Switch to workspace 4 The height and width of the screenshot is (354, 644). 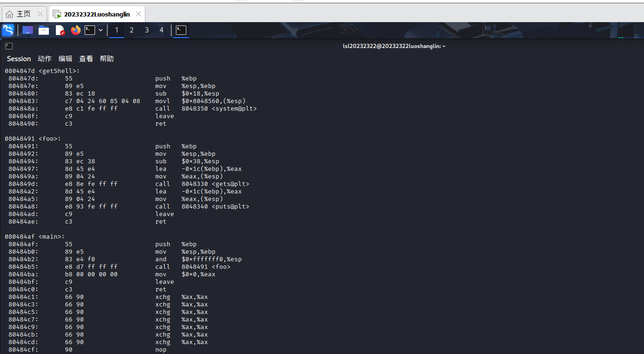tap(161, 30)
